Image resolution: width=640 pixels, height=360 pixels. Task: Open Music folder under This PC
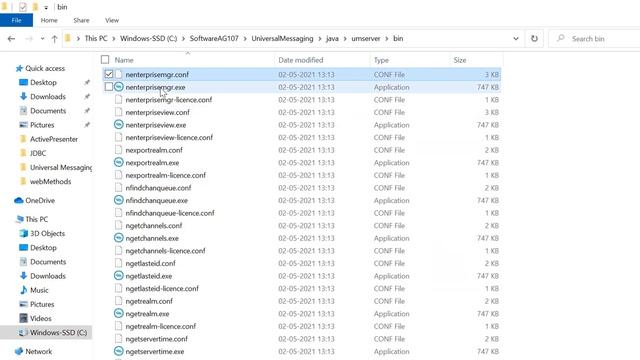point(39,290)
